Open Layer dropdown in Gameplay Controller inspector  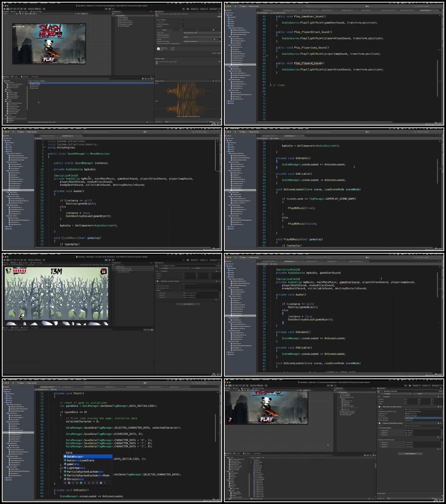point(207,268)
